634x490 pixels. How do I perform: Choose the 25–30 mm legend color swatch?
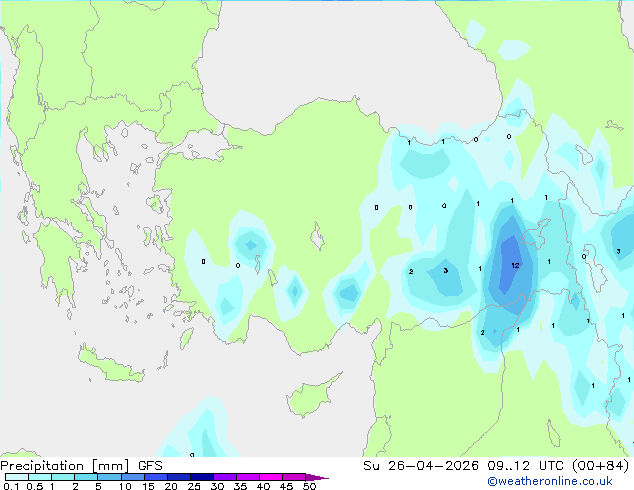click(201, 477)
